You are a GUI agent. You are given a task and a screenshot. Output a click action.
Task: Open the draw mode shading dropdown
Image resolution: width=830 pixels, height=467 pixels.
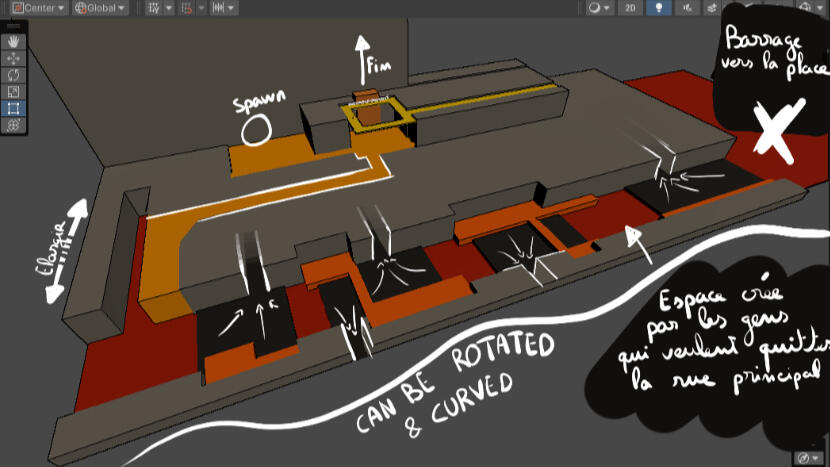tap(599, 8)
